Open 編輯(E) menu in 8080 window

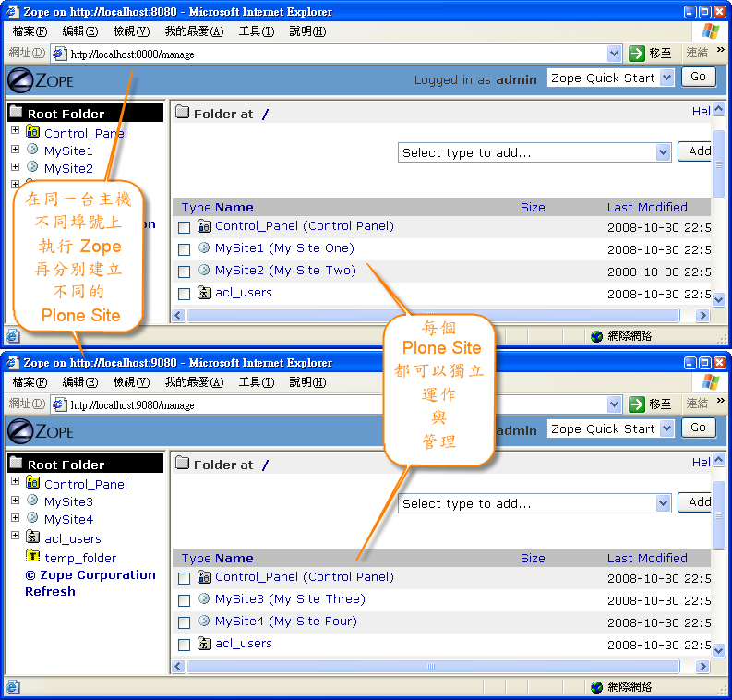point(79,31)
